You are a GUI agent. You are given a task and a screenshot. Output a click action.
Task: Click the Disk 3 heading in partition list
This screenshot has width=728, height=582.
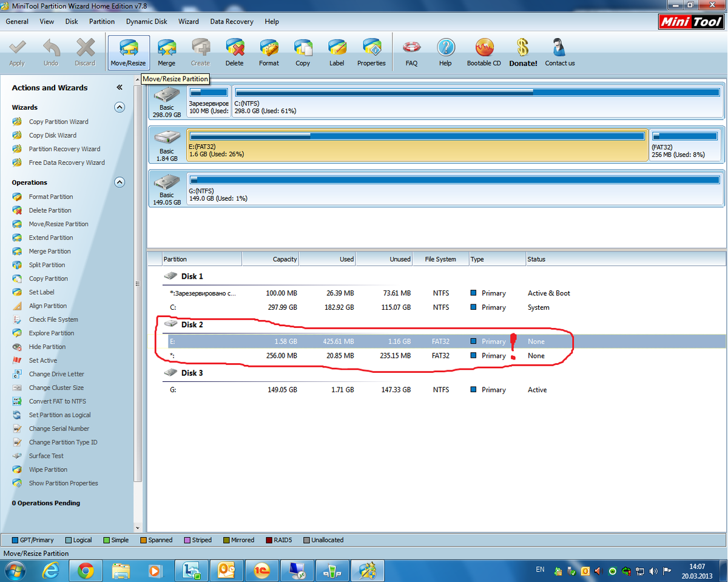click(192, 373)
